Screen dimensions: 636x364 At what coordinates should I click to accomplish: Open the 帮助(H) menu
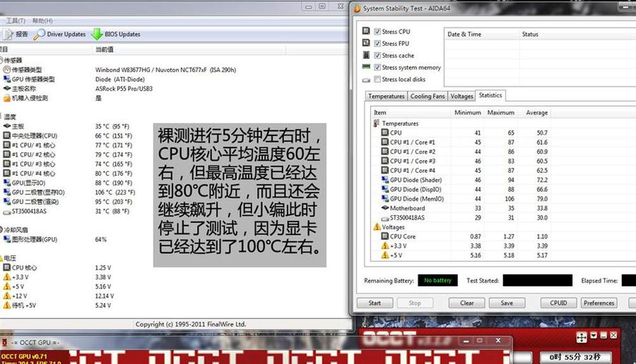point(43,21)
